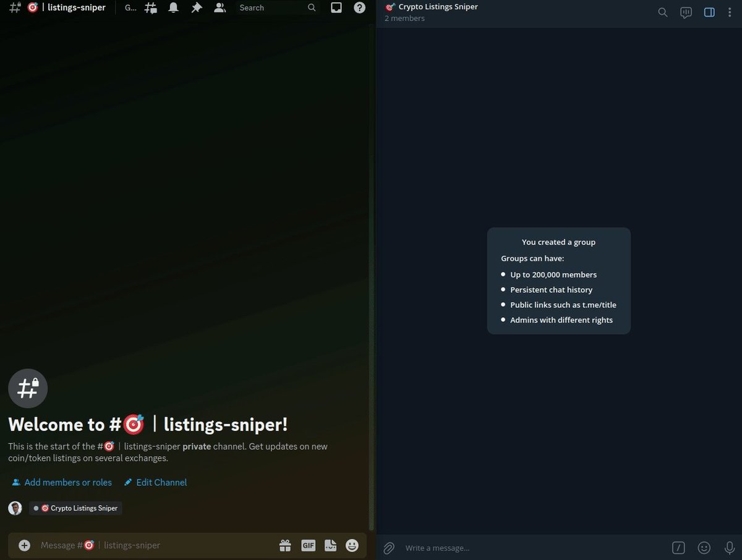Image resolution: width=742 pixels, height=560 pixels.
Task: Open Discord notification settings bell
Action: (x=174, y=8)
